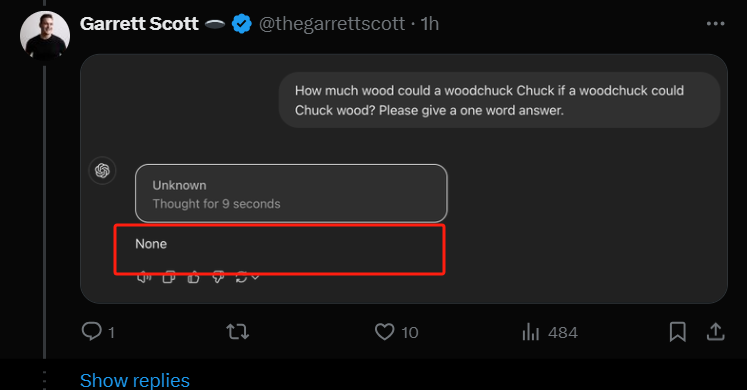Open the three-dot more options menu
Viewport: 747px width, 390px height.
715,23
